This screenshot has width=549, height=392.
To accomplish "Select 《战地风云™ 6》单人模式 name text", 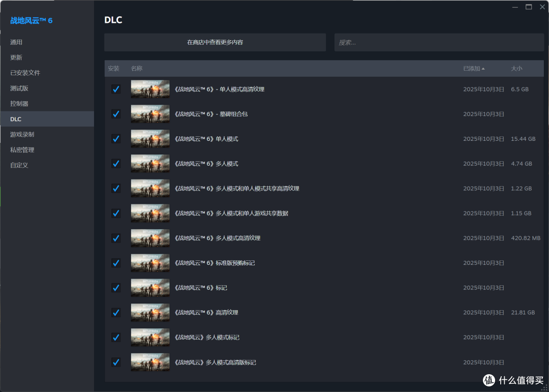I will coord(206,139).
